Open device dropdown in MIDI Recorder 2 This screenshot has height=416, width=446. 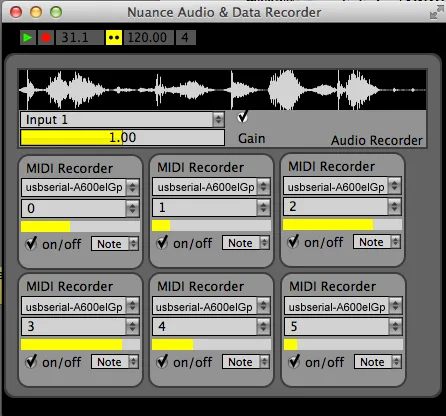pos(342,186)
